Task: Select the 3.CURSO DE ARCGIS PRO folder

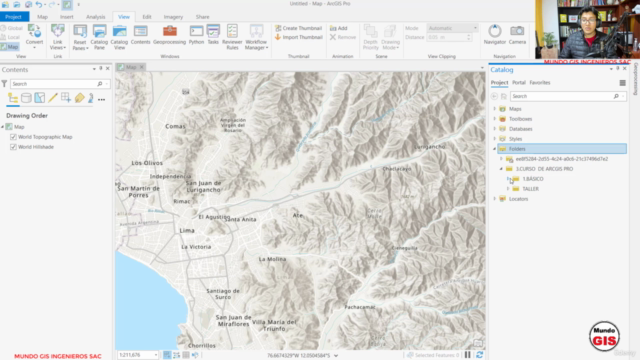Action: click(544, 169)
